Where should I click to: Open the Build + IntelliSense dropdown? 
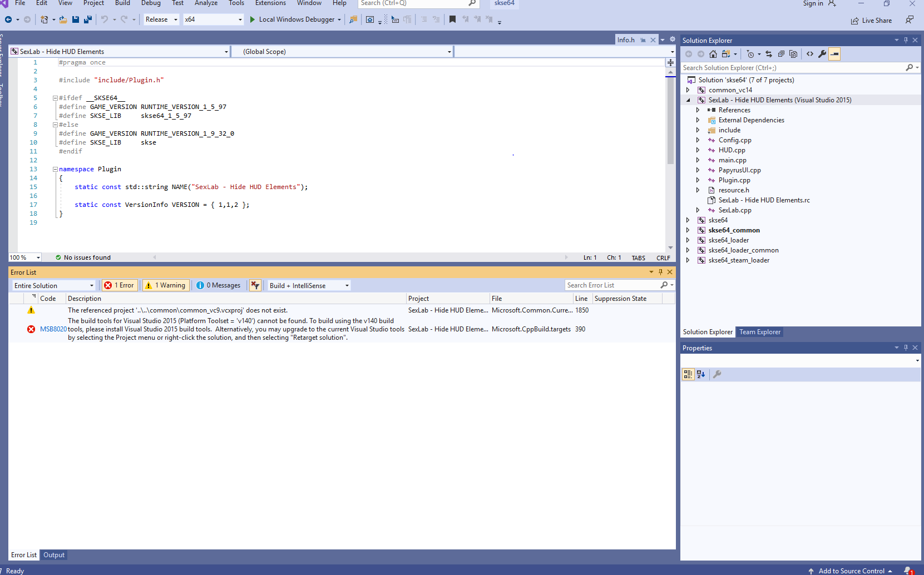309,285
